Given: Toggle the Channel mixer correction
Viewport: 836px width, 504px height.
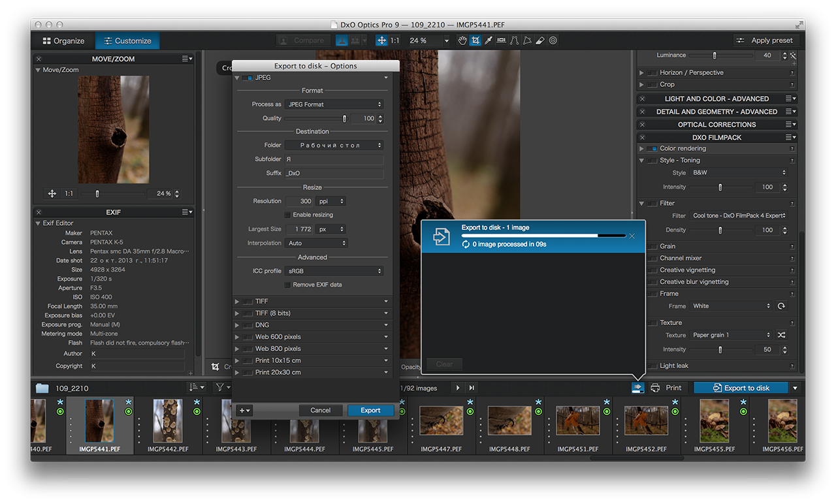Looking at the screenshot, I should pos(652,259).
